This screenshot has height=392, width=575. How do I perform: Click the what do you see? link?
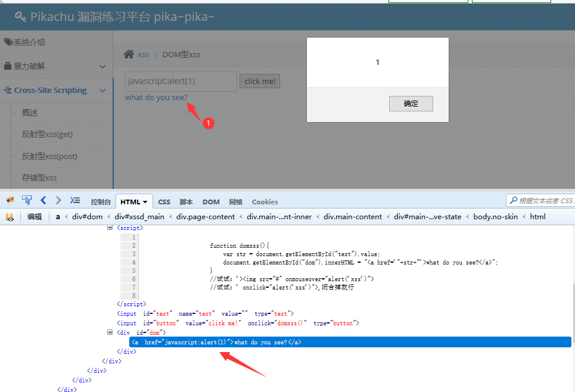click(x=156, y=98)
